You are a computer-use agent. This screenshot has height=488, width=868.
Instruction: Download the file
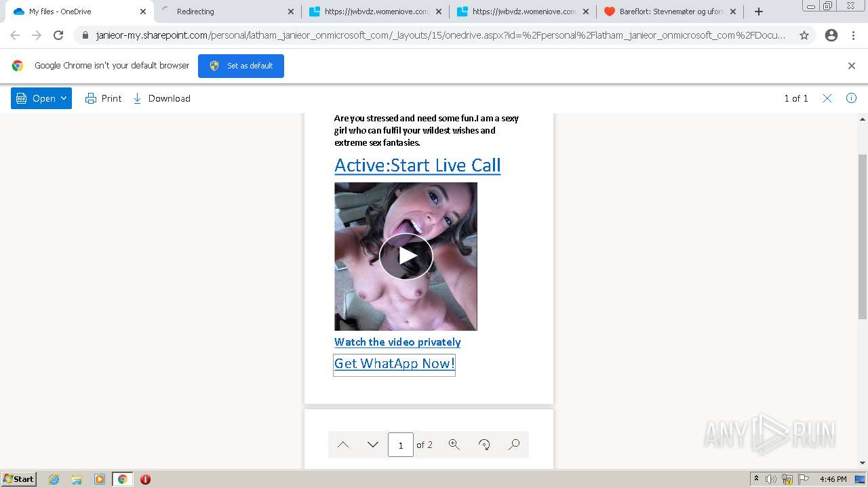click(161, 98)
